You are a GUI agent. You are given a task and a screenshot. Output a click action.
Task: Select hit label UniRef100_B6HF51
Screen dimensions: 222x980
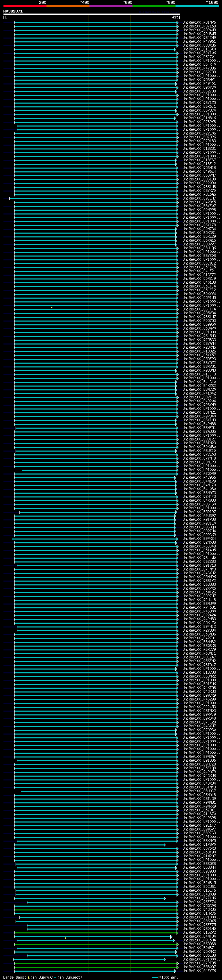tap(199, 428)
